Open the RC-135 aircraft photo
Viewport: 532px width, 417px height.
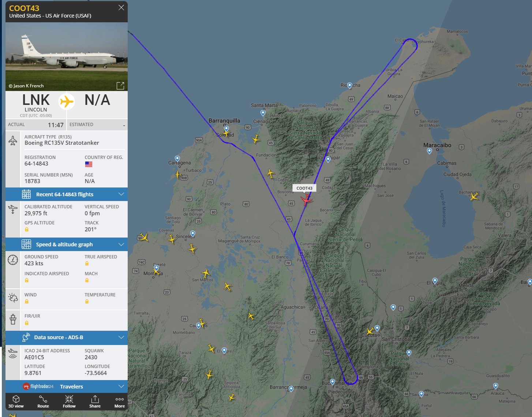click(x=67, y=57)
